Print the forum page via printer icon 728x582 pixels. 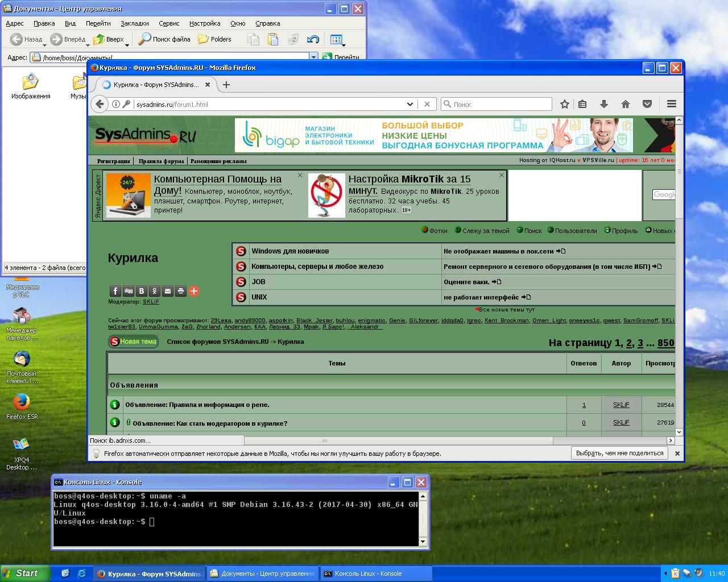coord(181,291)
